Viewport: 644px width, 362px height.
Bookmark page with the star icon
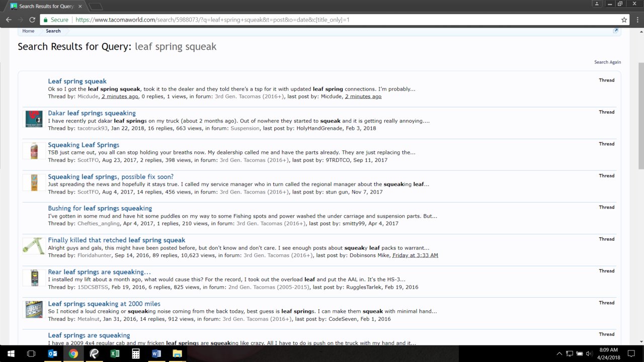pyautogui.click(x=624, y=20)
